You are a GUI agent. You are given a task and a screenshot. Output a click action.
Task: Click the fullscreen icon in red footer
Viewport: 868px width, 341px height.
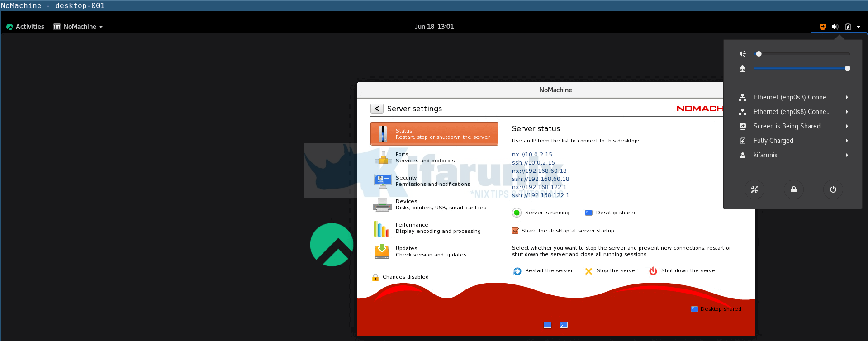point(547,325)
